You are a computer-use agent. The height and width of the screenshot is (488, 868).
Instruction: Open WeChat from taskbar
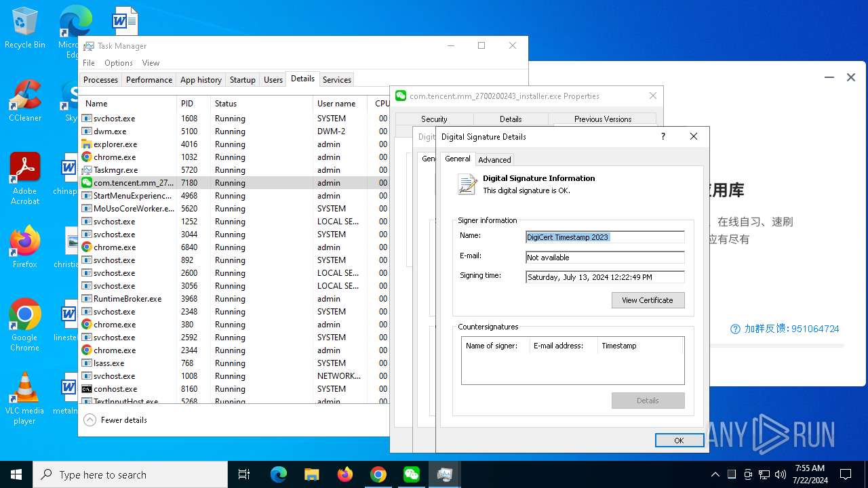pyautogui.click(x=412, y=474)
